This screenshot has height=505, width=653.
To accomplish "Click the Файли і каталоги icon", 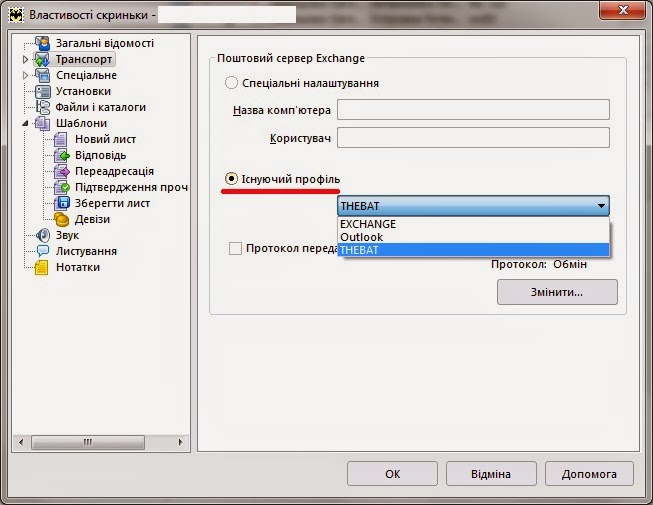I will tap(42, 107).
